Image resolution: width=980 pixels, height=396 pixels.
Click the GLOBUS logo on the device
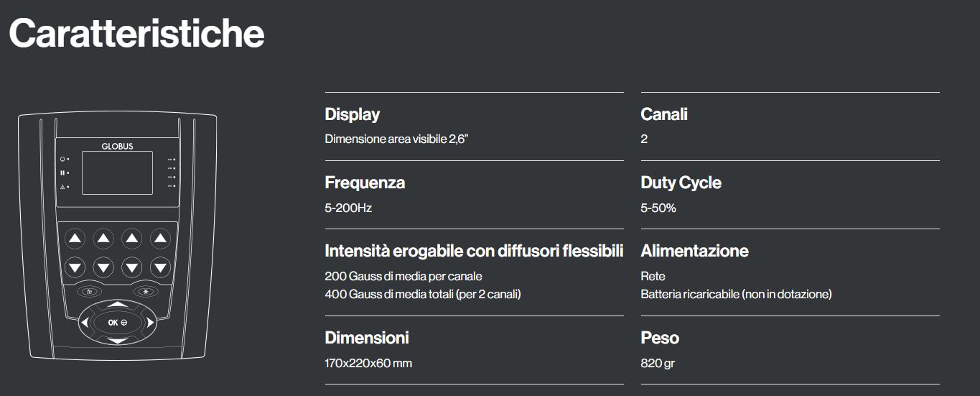coord(117,146)
